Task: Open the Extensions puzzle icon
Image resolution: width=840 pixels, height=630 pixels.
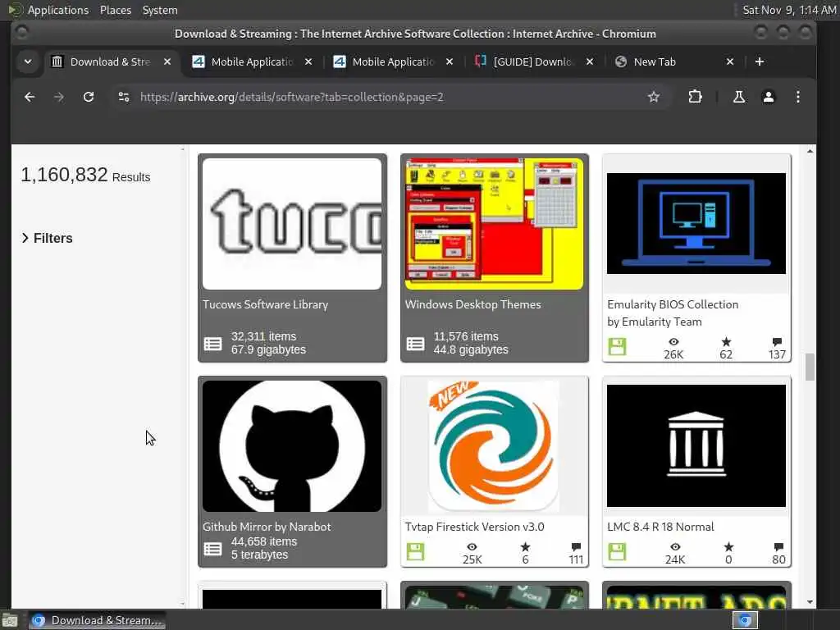Action: pyautogui.click(x=695, y=97)
